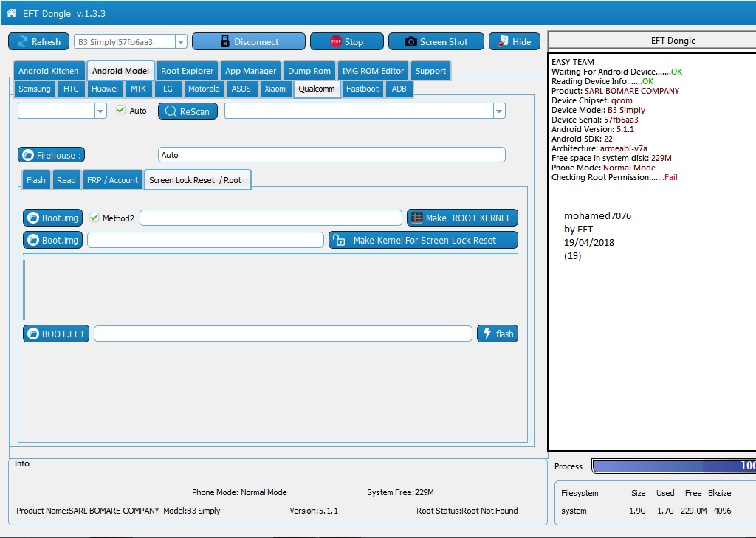Viewport: 756px width, 538px height.
Task: Click the screen lock Boot.img path field
Action: 205,240
